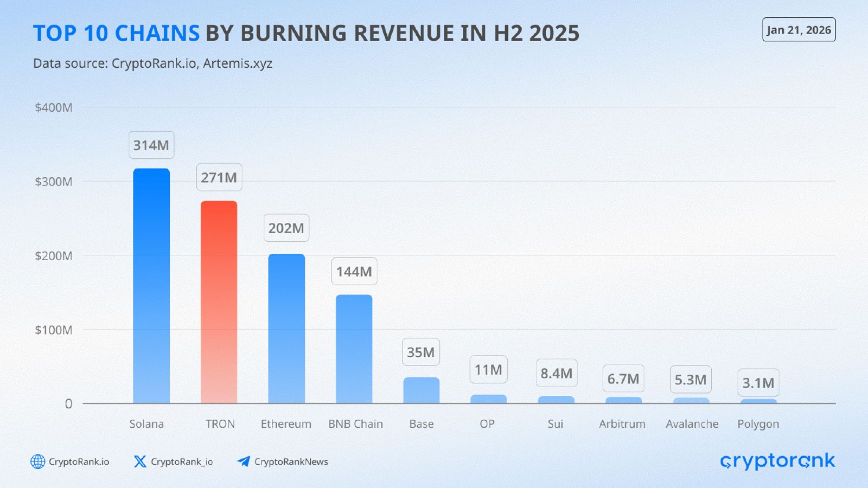Click the 3.1M label above Polygon
This screenshot has width=868, height=488.
pos(758,383)
